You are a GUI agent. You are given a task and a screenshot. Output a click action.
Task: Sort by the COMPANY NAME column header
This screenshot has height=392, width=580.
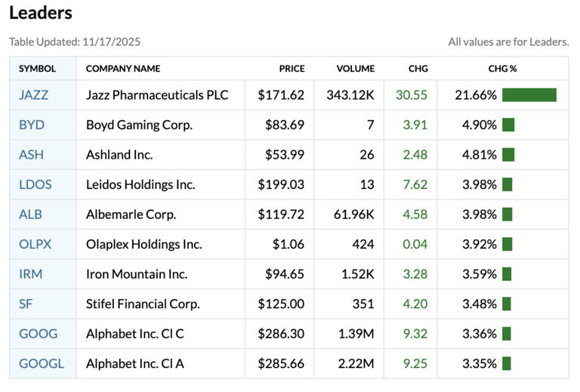123,69
